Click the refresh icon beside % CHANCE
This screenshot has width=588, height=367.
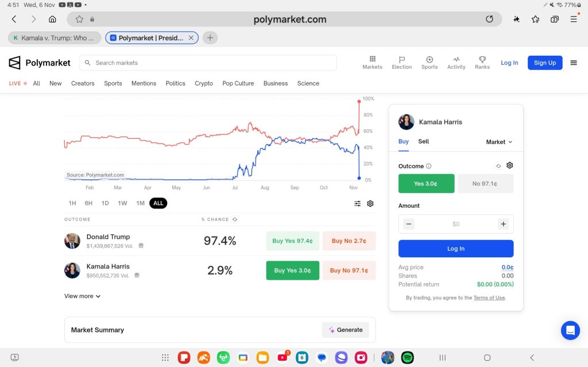coord(235,219)
